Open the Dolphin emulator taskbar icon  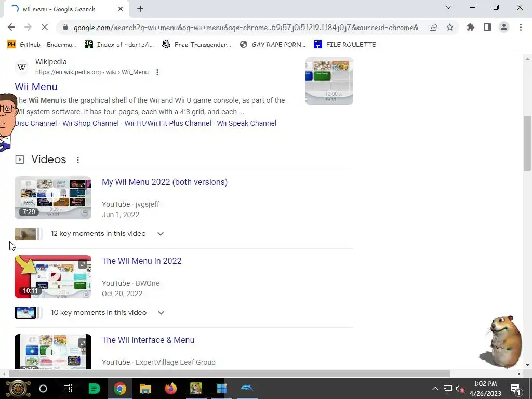[247, 389]
